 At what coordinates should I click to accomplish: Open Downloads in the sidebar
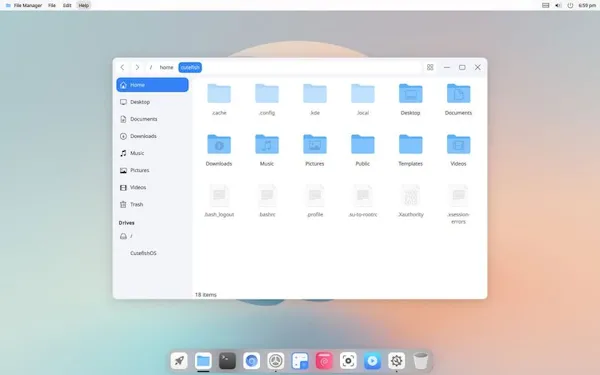[152, 136]
